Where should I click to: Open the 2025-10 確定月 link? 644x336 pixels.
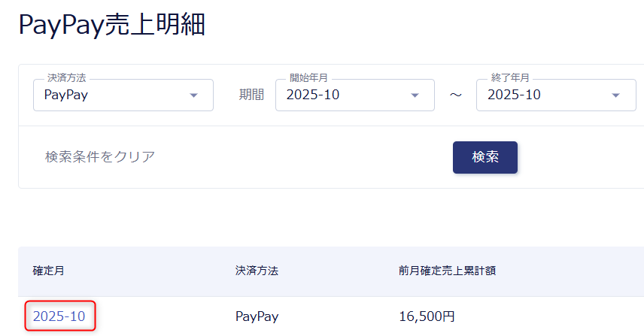coord(59,316)
